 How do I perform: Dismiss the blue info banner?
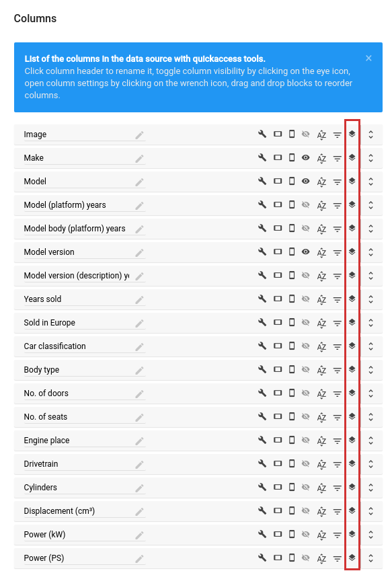[x=368, y=59]
